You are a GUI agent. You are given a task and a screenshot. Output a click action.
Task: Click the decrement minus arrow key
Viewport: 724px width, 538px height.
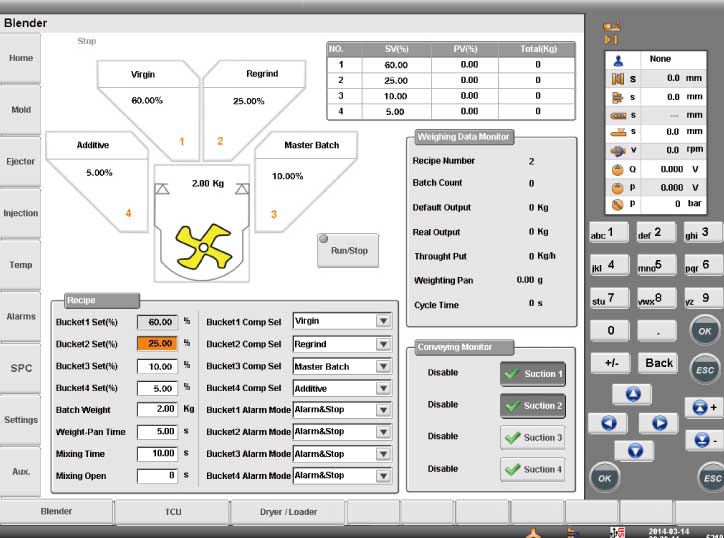tap(703, 440)
